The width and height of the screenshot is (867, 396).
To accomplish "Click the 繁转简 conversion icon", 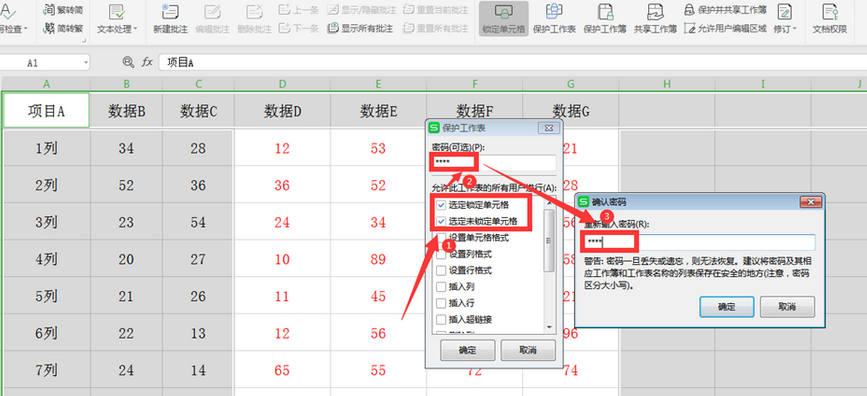I will (x=49, y=9).
